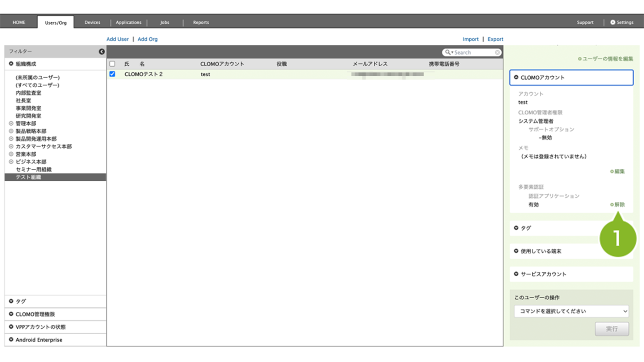The width and height of the screenshot is (644, 362).
Task: Click the Export link
Action: 495,39
